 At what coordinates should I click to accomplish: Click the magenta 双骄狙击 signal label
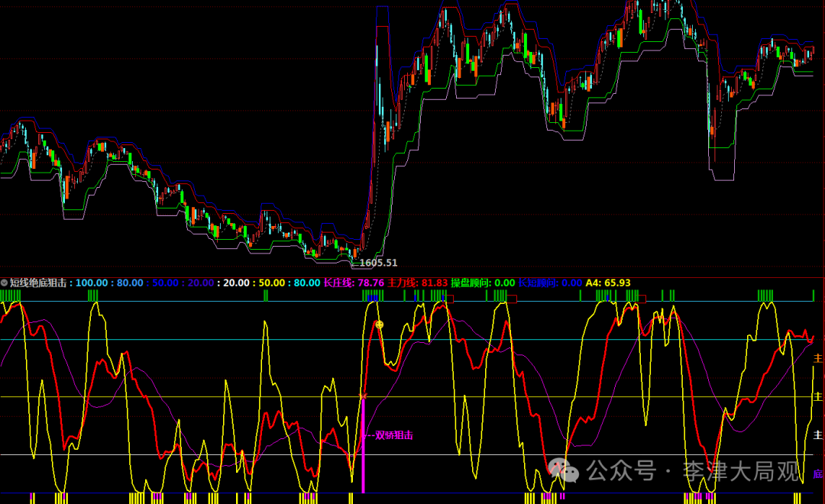393,435
